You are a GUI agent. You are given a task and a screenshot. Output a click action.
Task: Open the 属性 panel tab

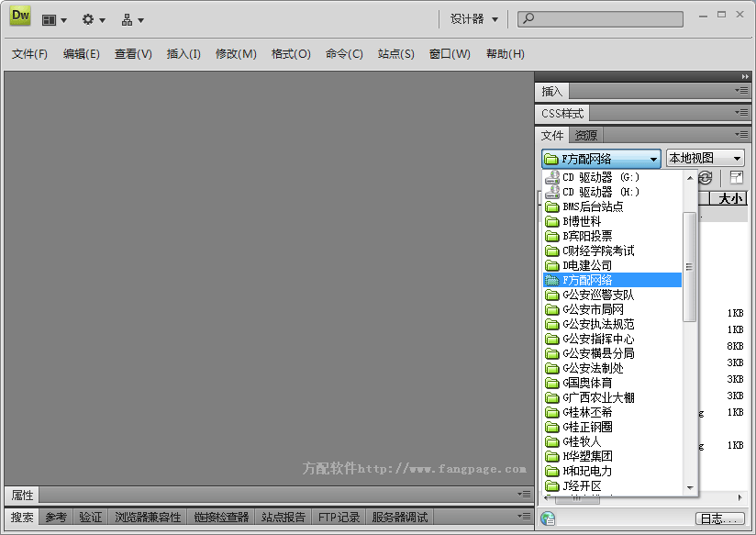(22, 495)
